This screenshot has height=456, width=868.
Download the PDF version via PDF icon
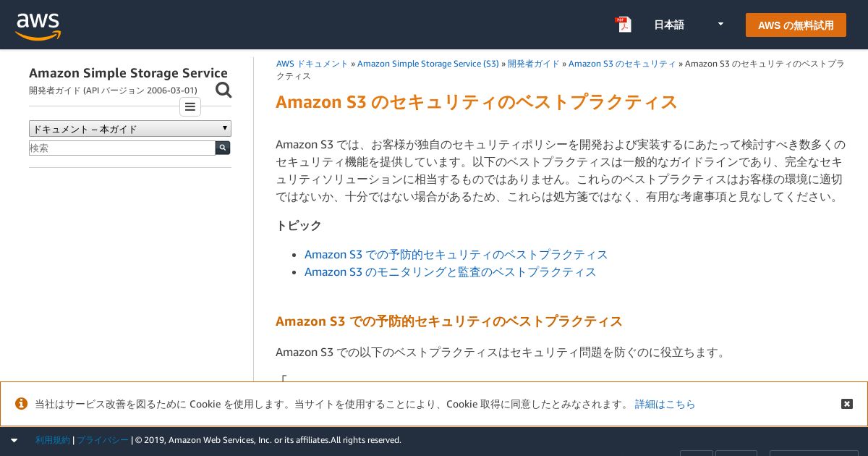coord(623,25)
